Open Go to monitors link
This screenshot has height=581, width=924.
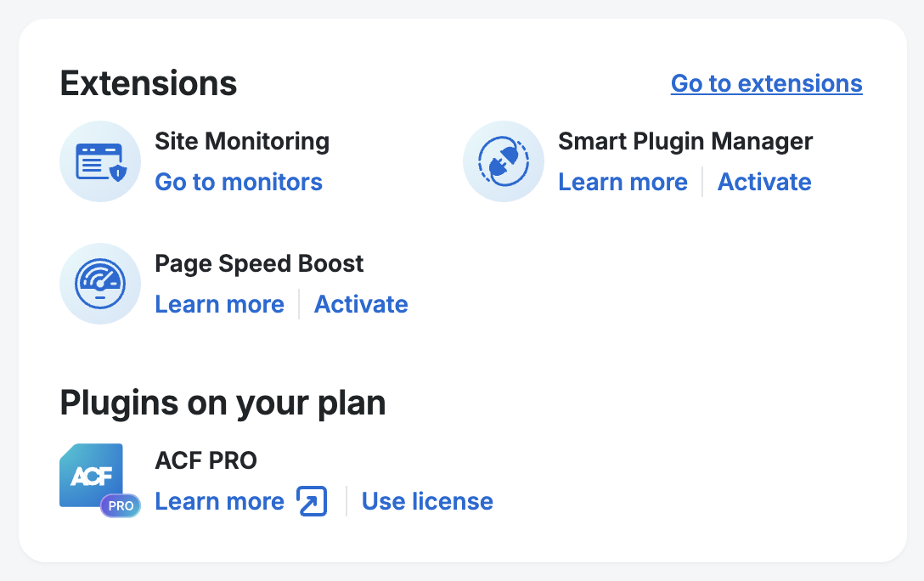(x=239, y=182)
